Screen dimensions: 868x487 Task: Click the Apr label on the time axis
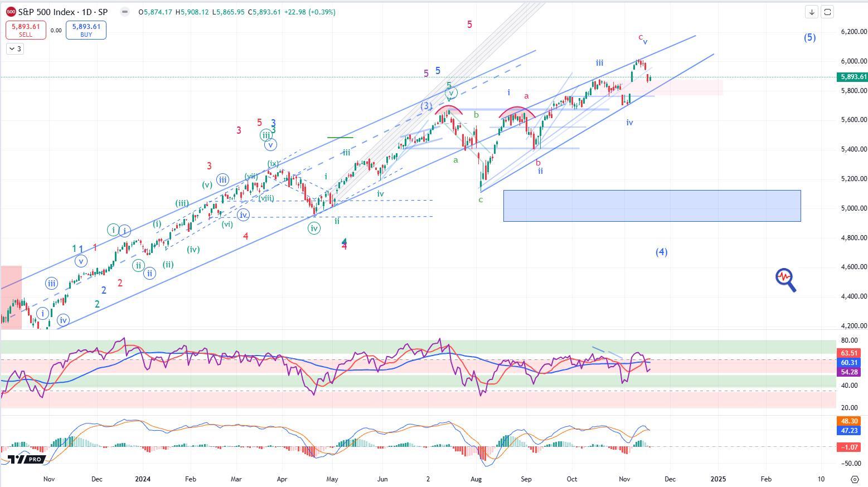282,479
